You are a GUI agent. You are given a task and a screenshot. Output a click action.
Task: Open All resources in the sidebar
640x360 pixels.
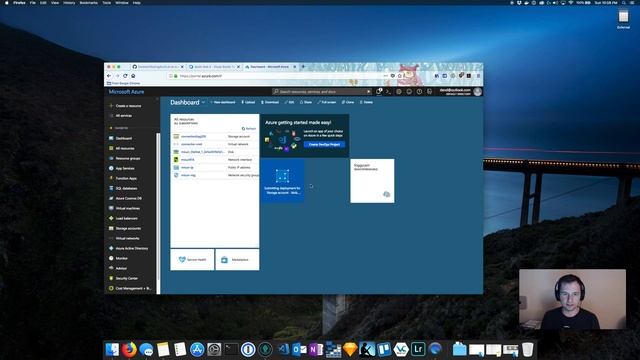click(x=123, y=149)
